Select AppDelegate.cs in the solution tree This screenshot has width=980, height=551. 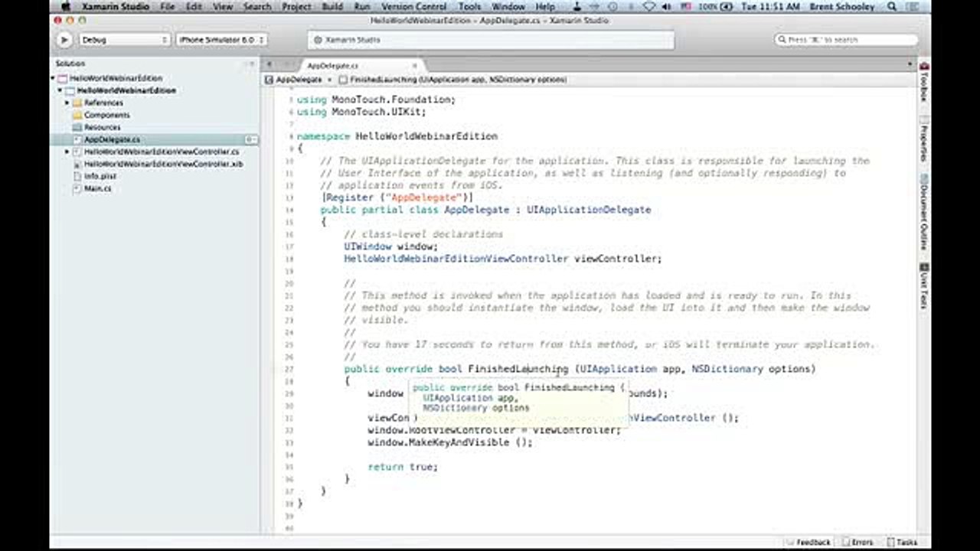[x=112, y=139]
